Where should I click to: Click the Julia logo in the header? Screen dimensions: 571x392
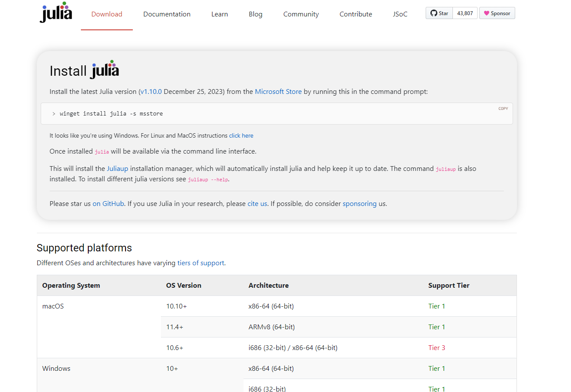56,12
